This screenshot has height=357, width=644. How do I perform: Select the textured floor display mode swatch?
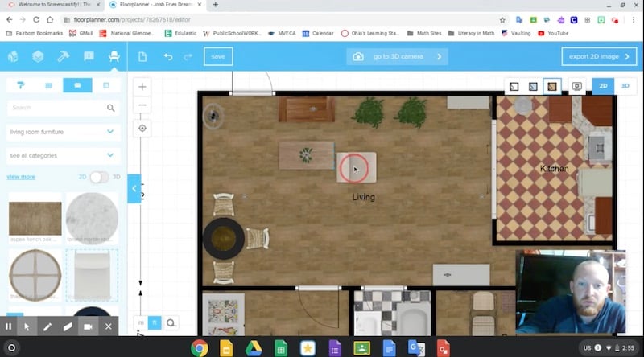click(x=552, y=85)
